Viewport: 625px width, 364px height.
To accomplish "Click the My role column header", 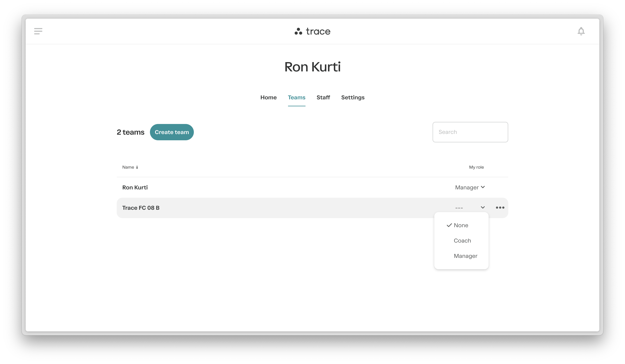I will tap(476, 167).
